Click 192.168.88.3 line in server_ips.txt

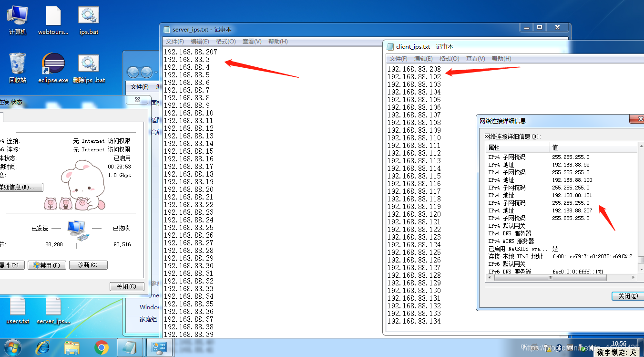coord(186,59)
